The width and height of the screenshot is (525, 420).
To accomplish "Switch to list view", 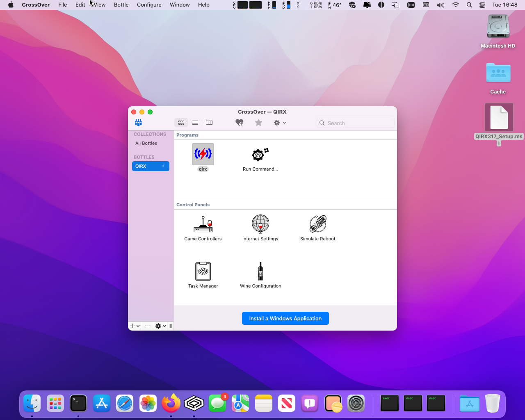I will click(195, 123).
